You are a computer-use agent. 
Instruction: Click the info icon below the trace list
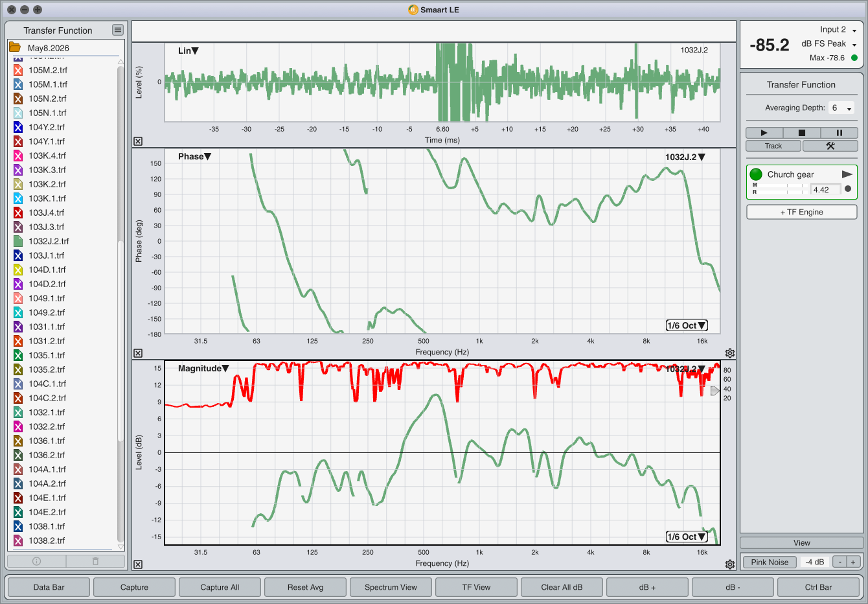click(x=36, y=561)
